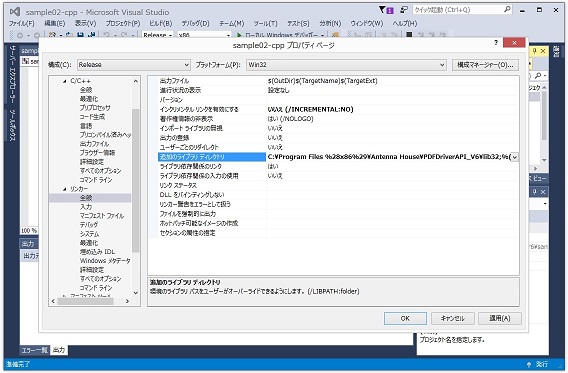Click the $(OutDir)$(TargetName)$(TargetExt) value
This screenshot has width=568, height=373.
point(322,81)
